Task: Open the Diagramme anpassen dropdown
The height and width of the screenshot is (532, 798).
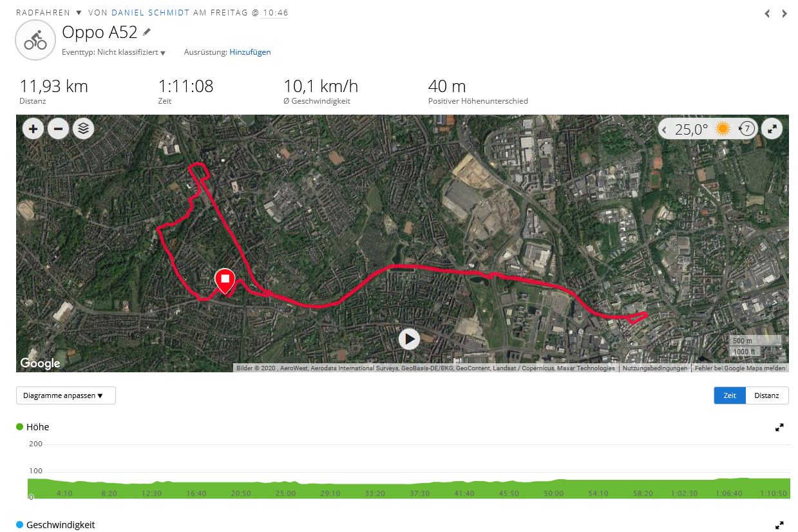Action: tap(66, 395)
